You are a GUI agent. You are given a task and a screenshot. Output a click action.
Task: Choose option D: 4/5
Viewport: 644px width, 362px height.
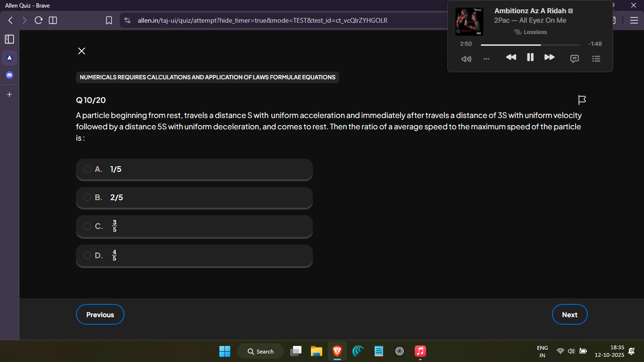194,256
